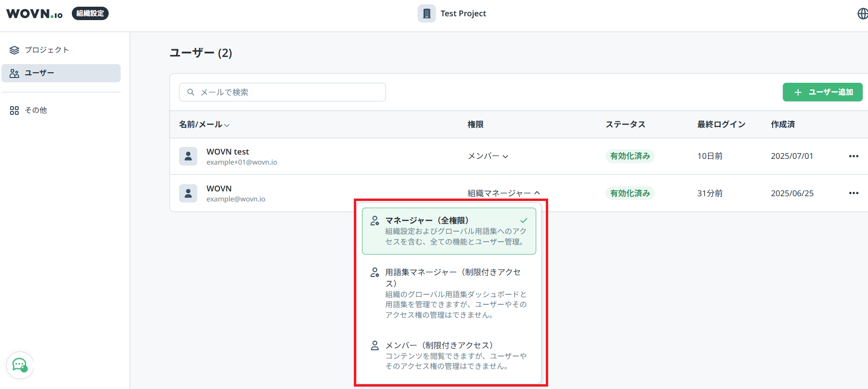Click avatar of example@wovn.io user

pos(188,193)
